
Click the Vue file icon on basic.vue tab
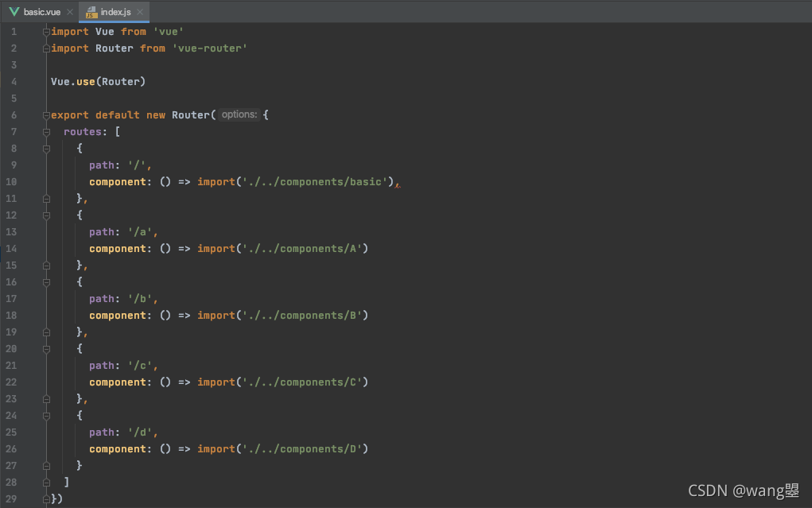tap(14, 11)
